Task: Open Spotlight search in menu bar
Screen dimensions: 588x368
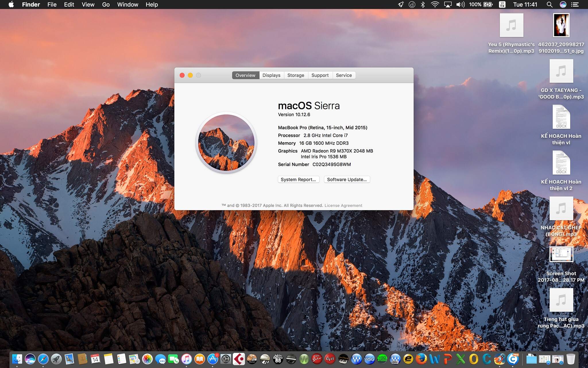Action: tap(549, 4)
